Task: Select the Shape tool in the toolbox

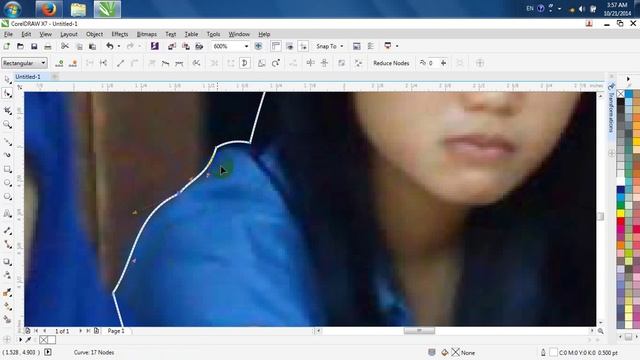Action: click(7, 94)
